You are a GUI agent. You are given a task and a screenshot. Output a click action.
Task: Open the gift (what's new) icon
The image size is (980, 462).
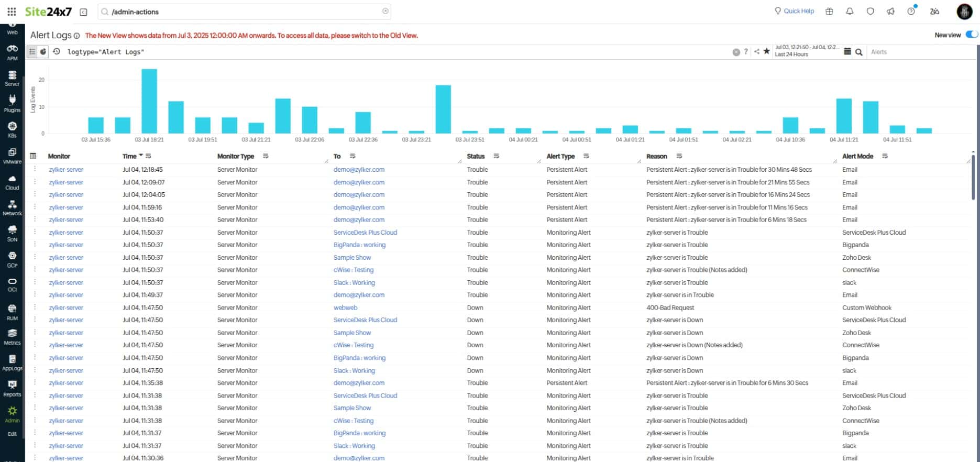tap(829, 11)
